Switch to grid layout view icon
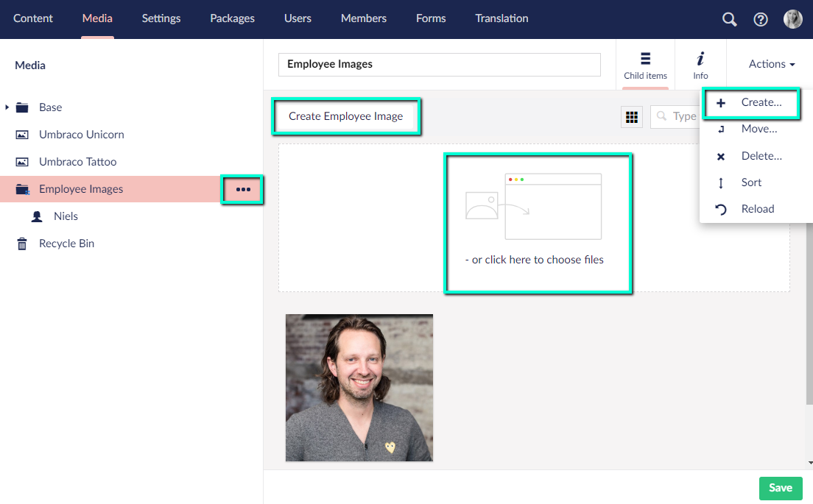 [632, 117]
